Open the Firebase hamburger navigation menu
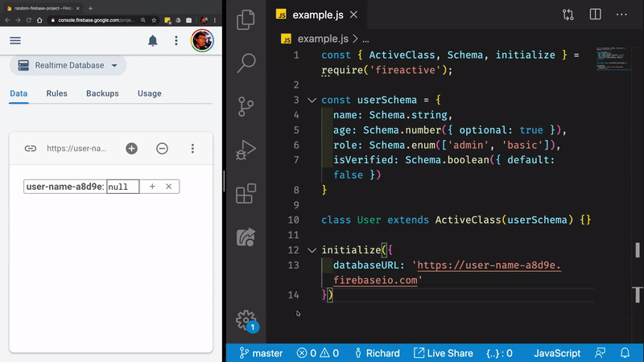The height and width of the screenshot is (362, 644). coord(15,41)
